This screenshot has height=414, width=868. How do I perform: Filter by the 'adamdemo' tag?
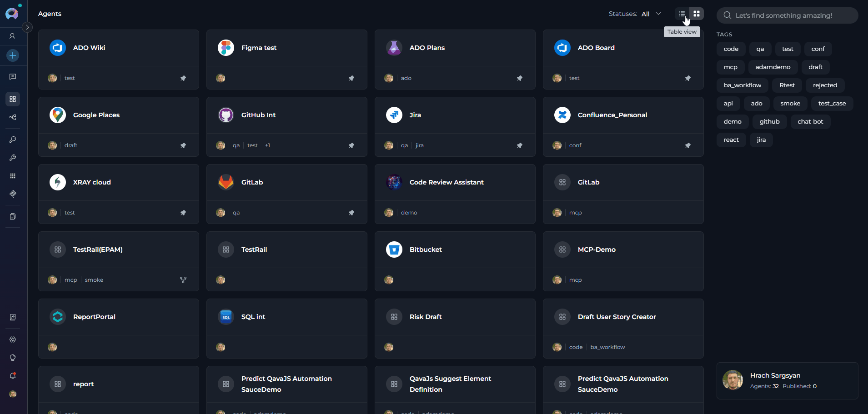click(x=773, y=67)
